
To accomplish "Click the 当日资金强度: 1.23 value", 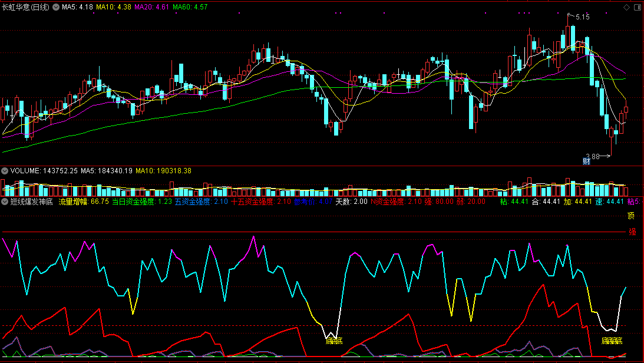I will (142, 202).
